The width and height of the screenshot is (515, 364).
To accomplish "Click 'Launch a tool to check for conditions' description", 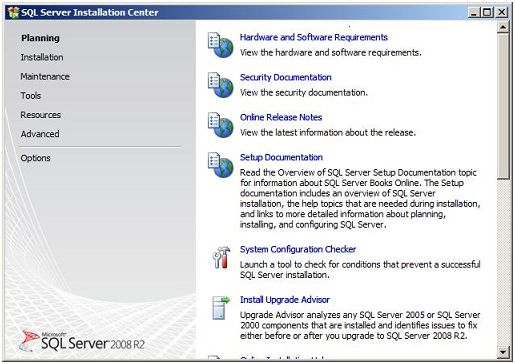I will 360,270.
